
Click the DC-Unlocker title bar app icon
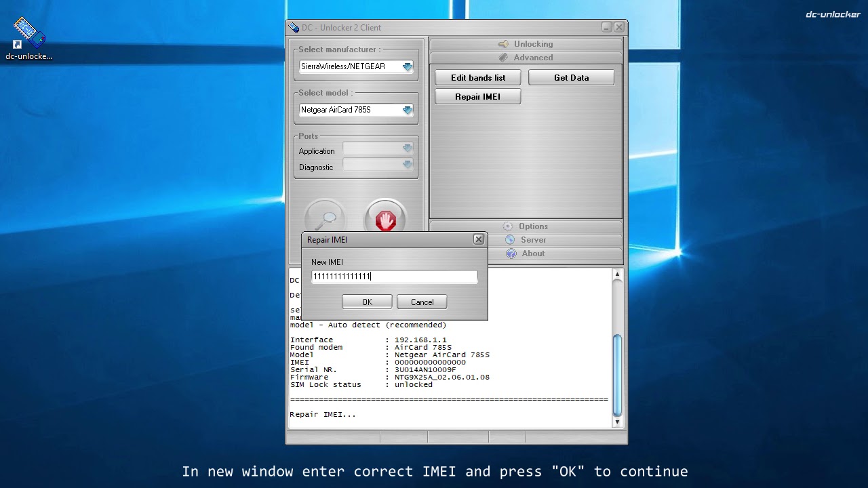click(x=294, y=27)
